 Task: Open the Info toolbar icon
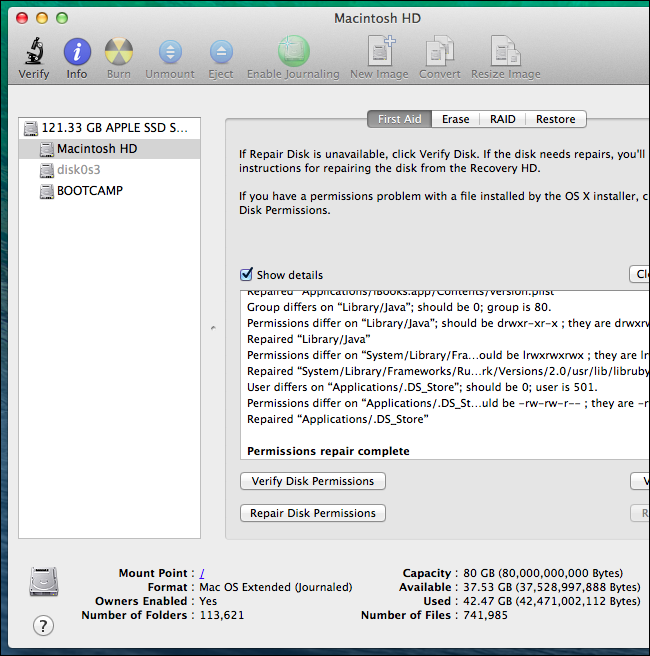point(77,51)
